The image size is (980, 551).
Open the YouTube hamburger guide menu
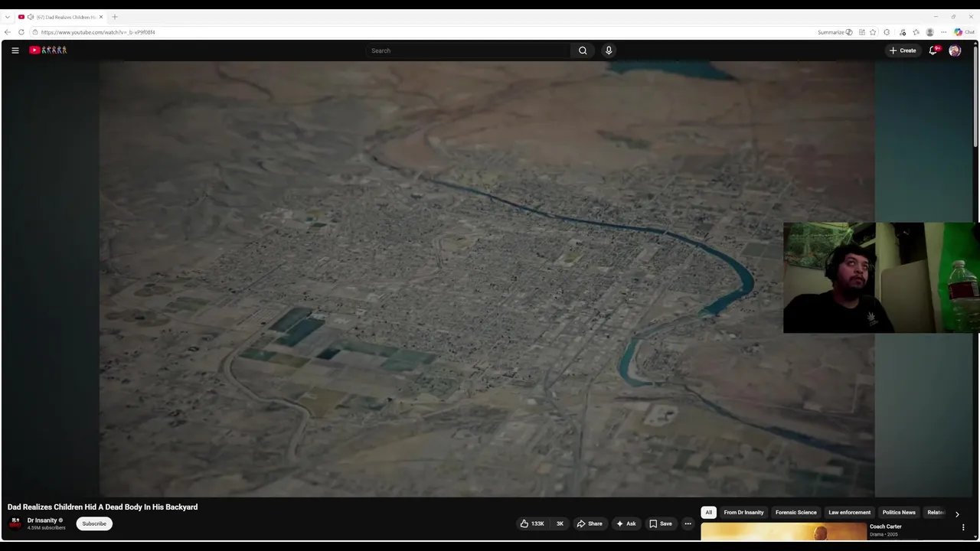pos(15,51)
